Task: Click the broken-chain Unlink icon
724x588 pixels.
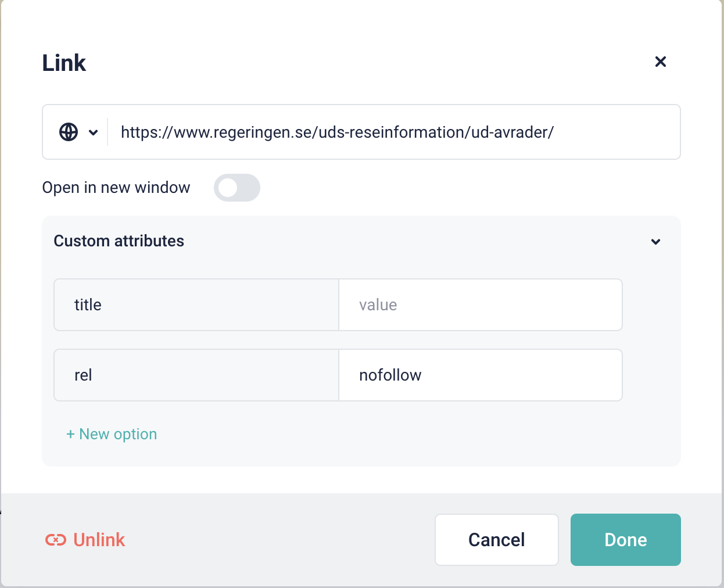Action: [x=56, y=540]
